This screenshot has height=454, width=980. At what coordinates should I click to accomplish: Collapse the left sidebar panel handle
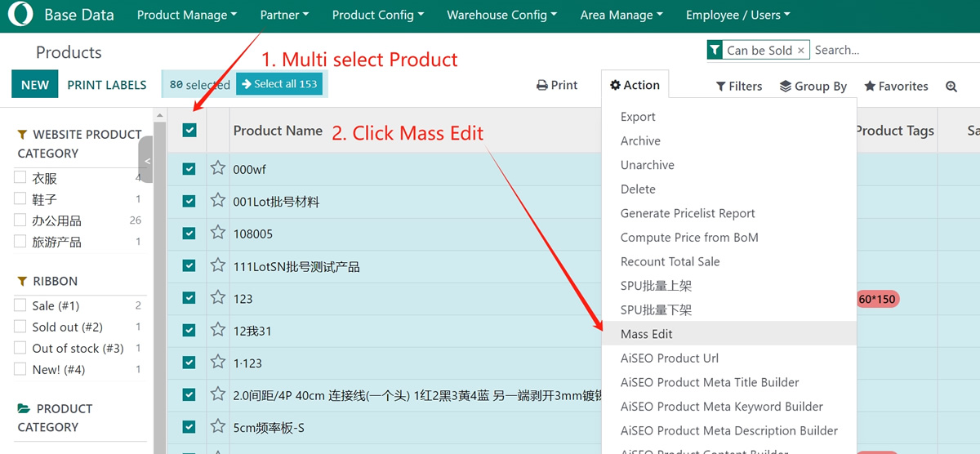click(147, 161)
